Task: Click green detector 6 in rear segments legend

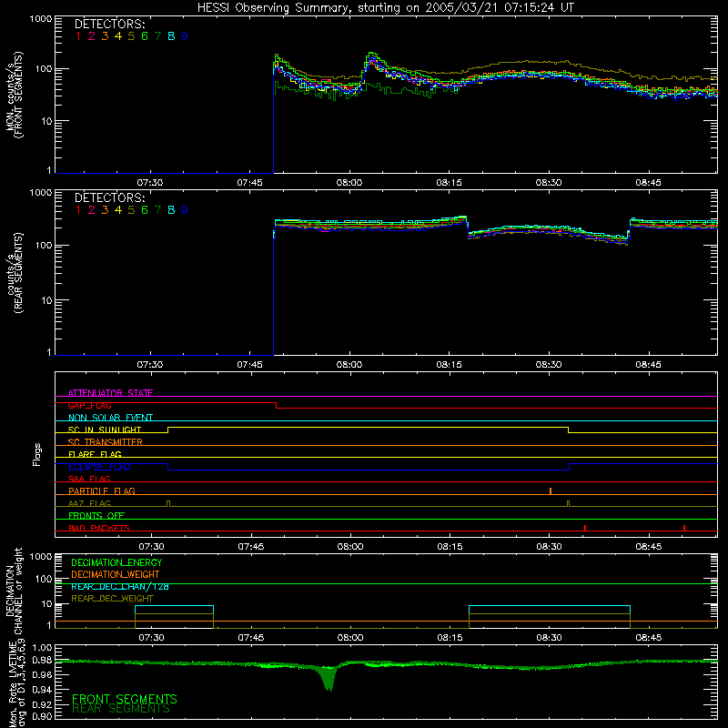Action: click(145, 210)
